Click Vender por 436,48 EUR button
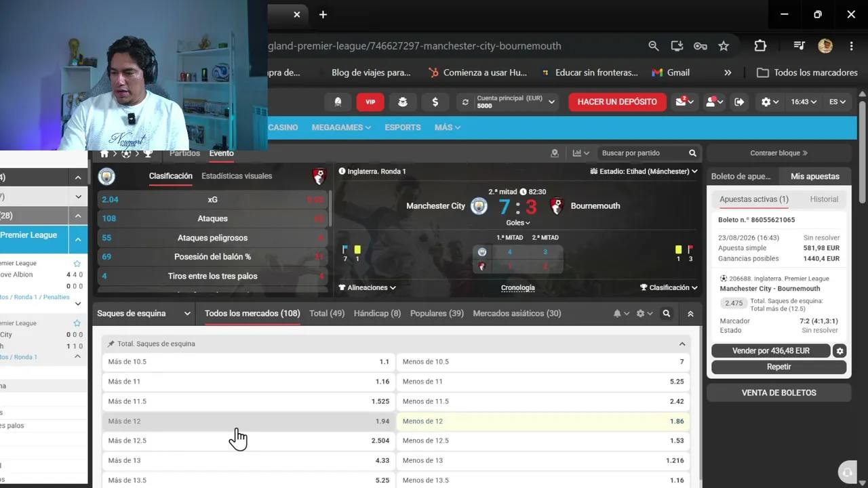 [771, 351]
